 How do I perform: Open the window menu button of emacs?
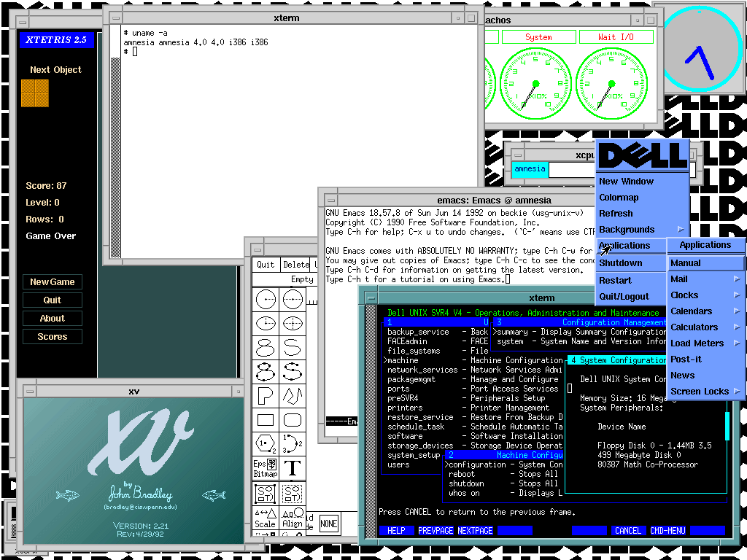(x=331, y=200)
